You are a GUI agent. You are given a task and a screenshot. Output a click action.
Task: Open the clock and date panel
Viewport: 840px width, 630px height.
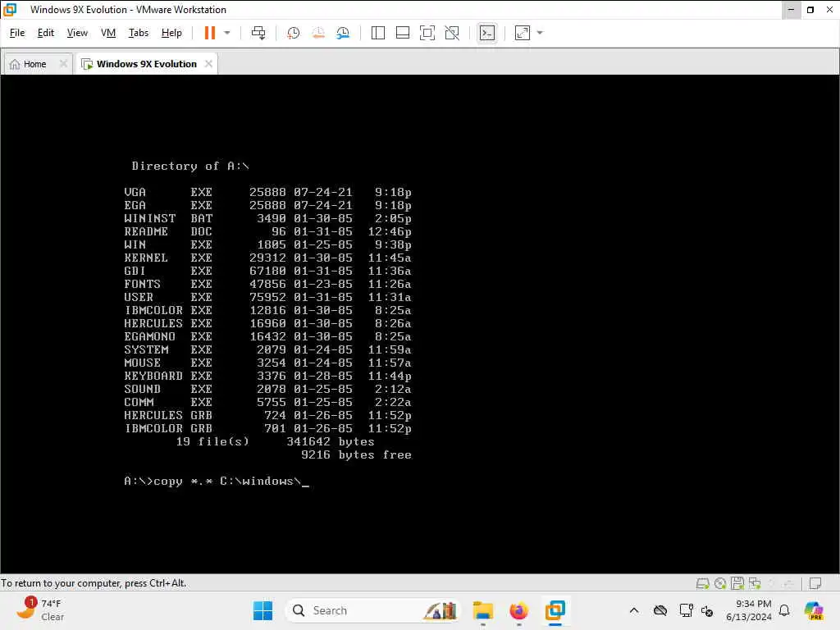(x=748, y=610)
